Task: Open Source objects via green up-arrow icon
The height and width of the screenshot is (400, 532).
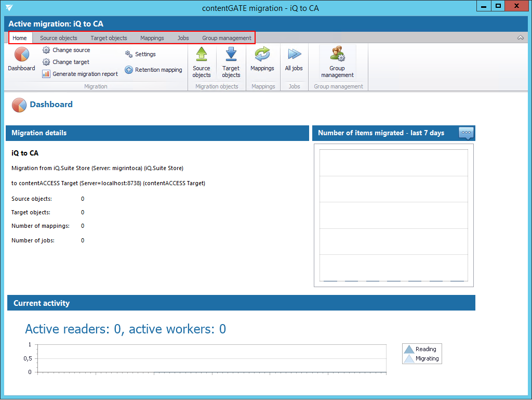Action: (202, 54)
